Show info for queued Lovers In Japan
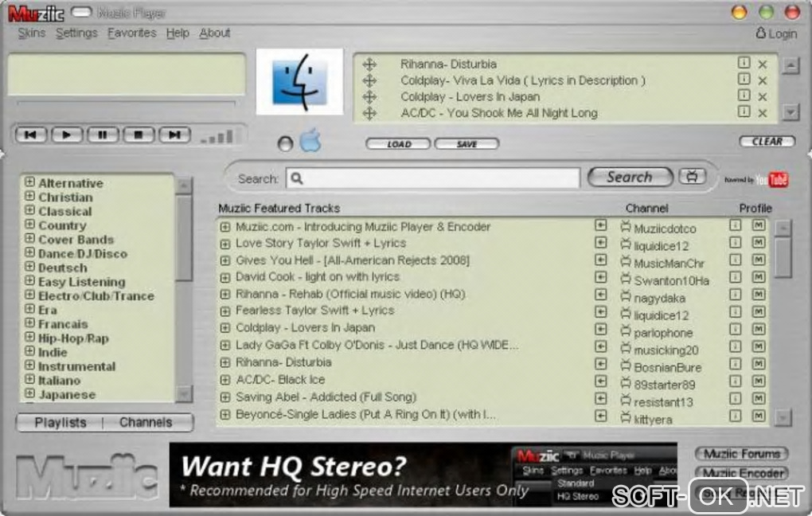The image size is (812, 516). tap(744, 96)
